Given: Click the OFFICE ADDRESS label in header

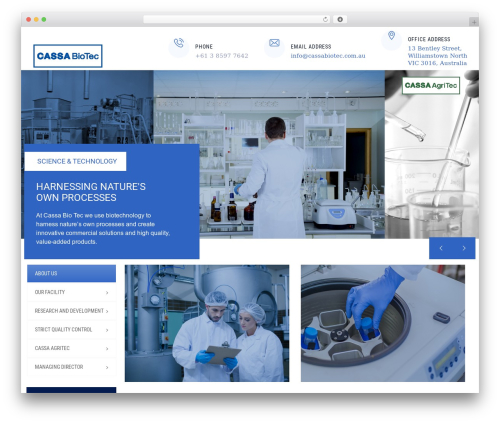Looking at the screenshot, I should coord(429,39).
